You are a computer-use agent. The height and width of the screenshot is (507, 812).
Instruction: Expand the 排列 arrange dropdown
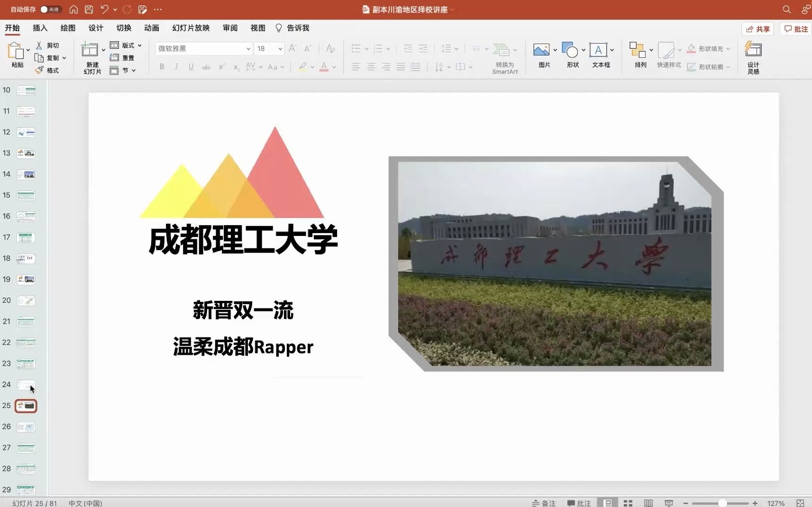click(x=651, y=50)
